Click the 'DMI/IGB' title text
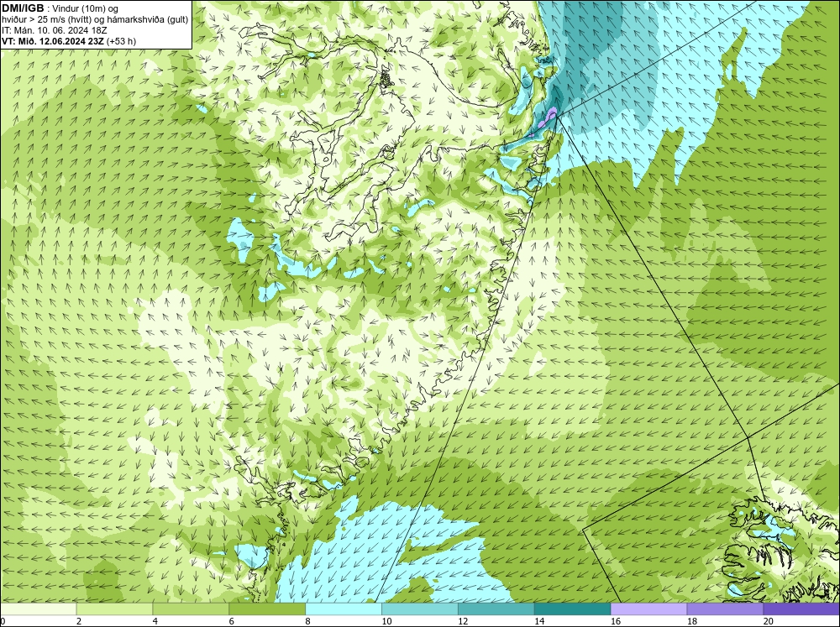 (23, 8)
